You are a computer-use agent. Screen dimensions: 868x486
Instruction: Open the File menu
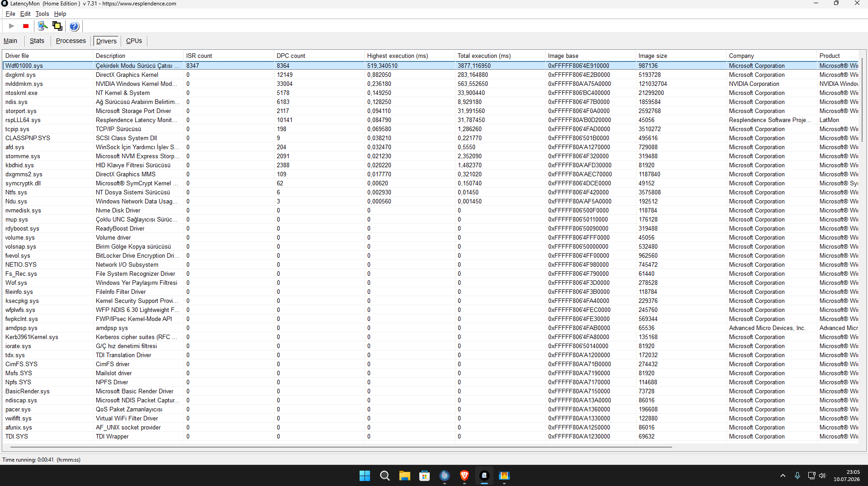(10, 14)
